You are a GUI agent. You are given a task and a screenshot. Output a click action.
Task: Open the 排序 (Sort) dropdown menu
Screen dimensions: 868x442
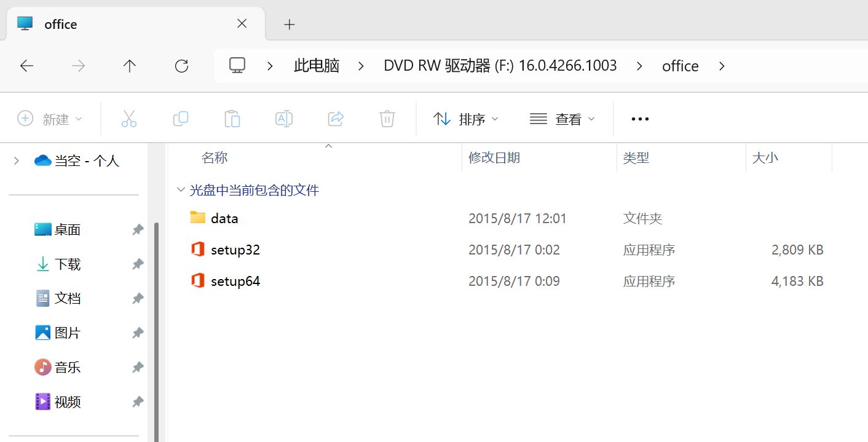point(465,119)
